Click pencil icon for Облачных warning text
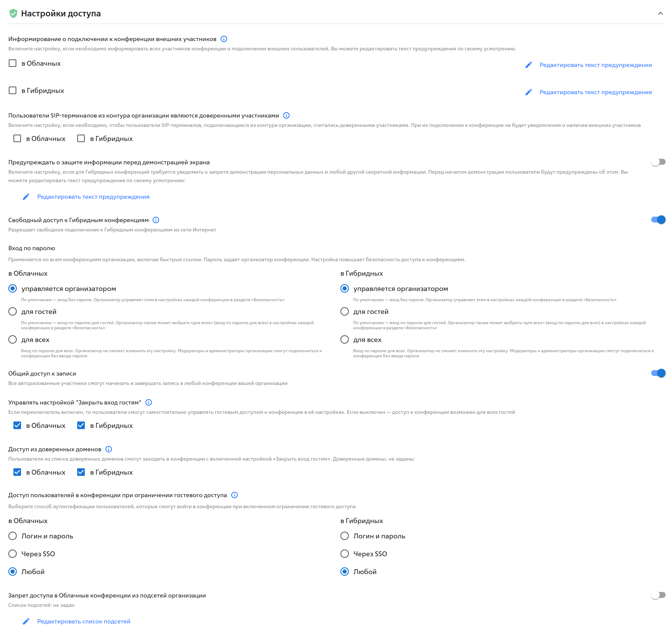 point(528,65)
